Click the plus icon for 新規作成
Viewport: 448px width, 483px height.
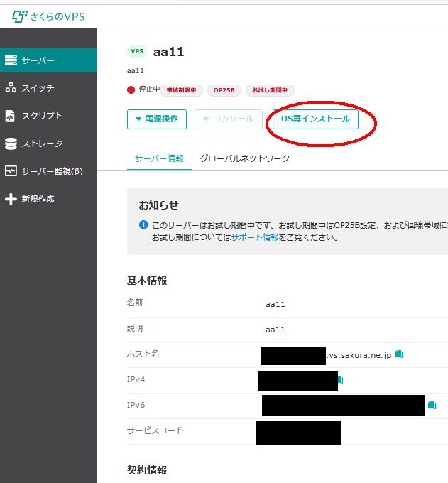point(11,199)
